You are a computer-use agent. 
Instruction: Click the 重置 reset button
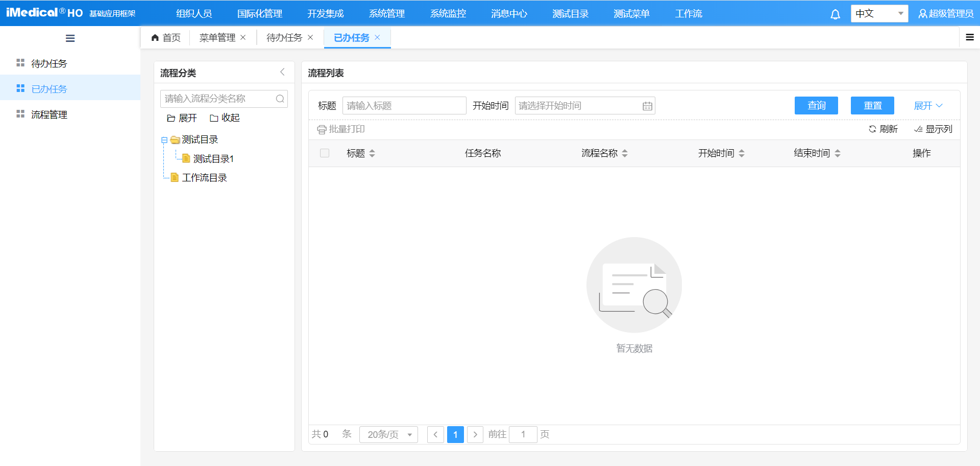pos(872,106)
